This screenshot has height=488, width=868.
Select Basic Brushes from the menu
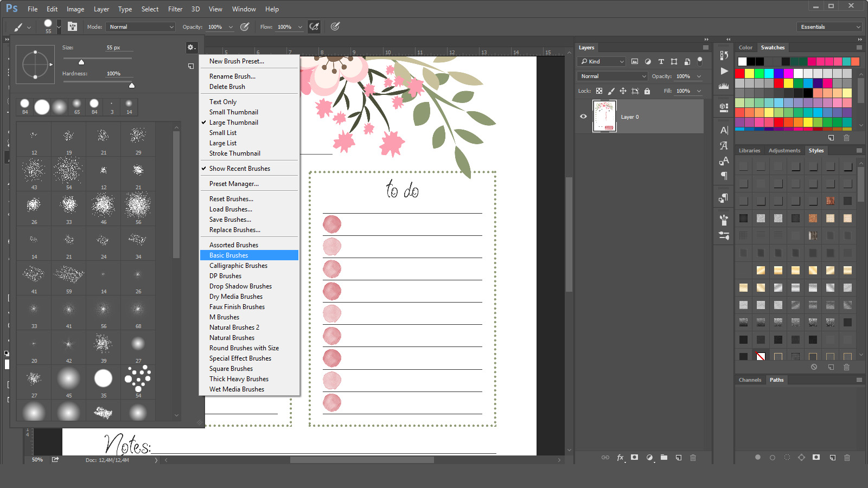pos(250,255)
